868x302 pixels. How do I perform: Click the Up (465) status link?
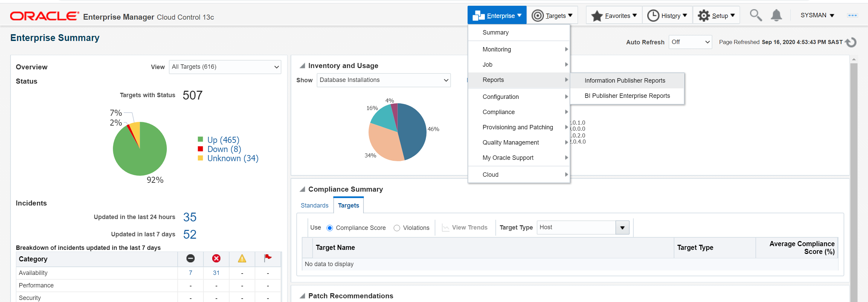click(223, 140)
